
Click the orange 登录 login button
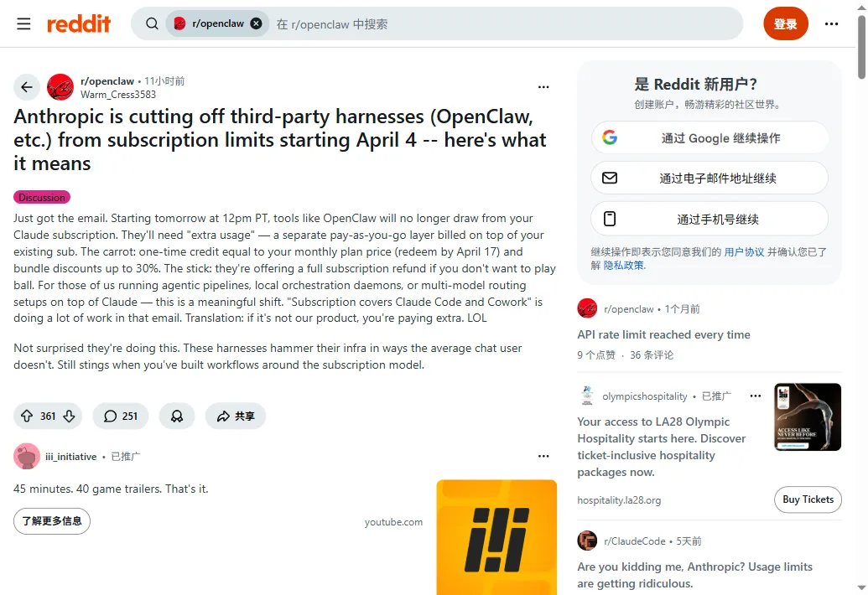pyautogui.click(x=785, y=23)
